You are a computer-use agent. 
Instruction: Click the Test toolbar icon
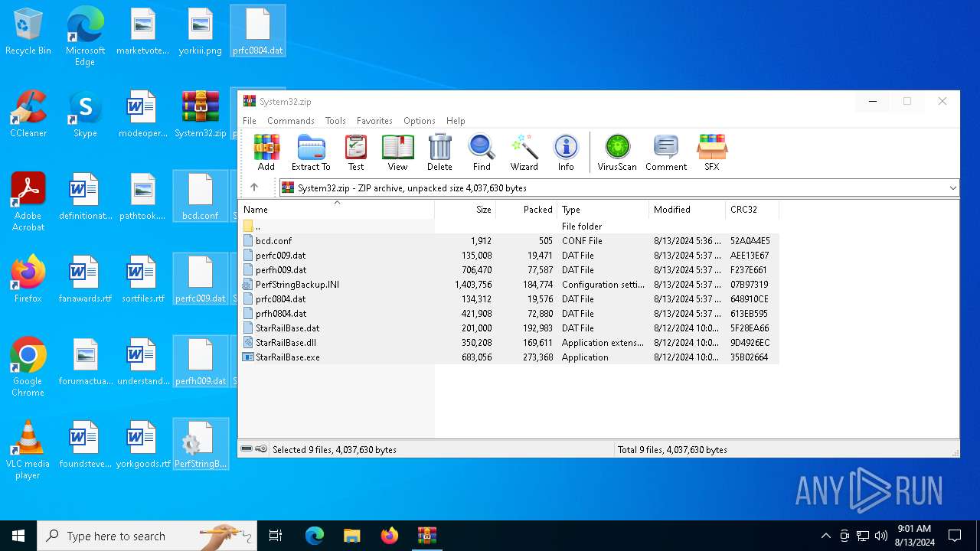pos(356,152)
